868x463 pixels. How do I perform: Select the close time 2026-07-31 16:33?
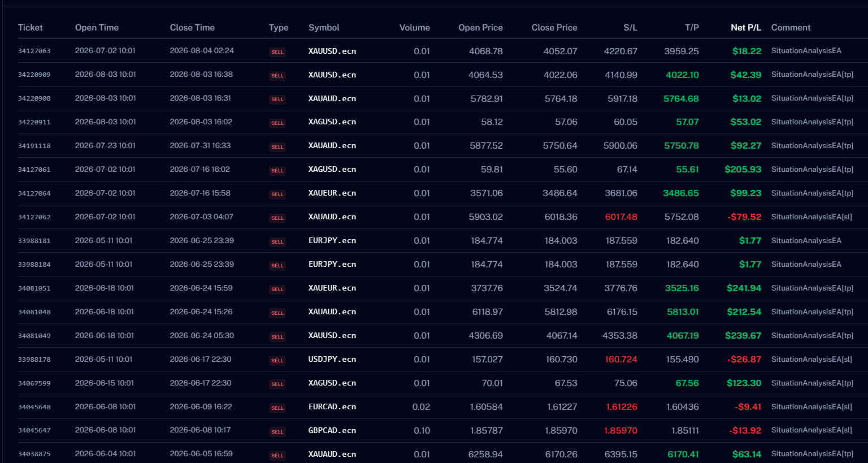point(200,146)
